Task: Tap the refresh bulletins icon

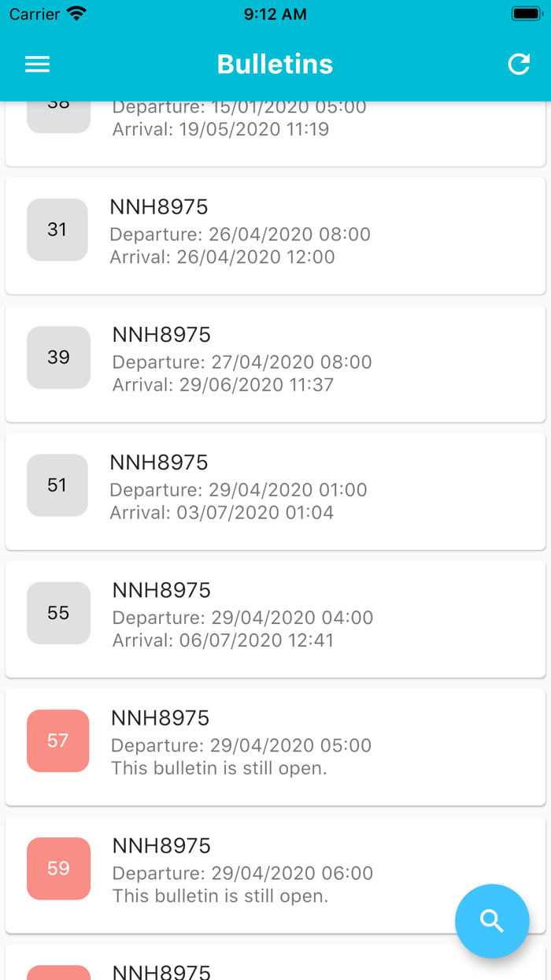Action: click(519, 65)
